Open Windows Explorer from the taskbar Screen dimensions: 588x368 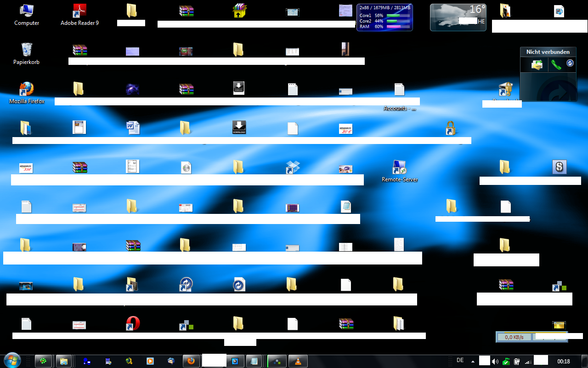click(x=64, y=361)
